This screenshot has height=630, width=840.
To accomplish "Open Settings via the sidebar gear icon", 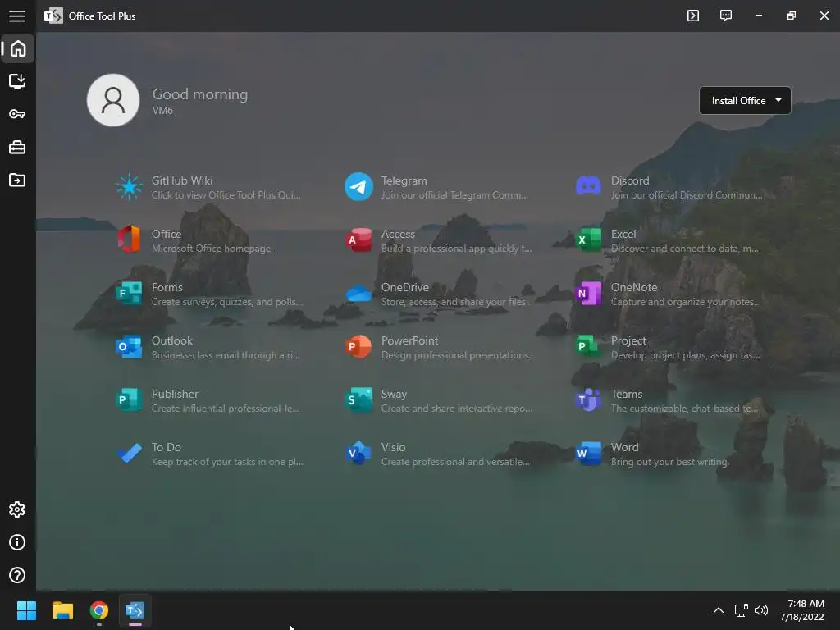I will pos(17,509).
